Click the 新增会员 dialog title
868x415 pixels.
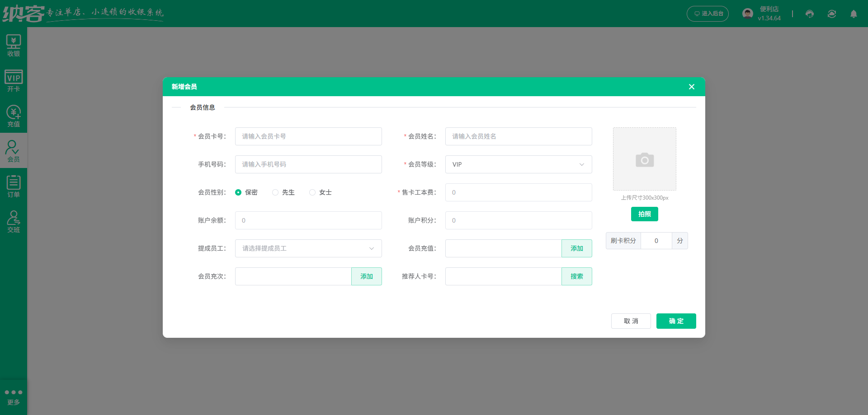(x=184, y=87)
